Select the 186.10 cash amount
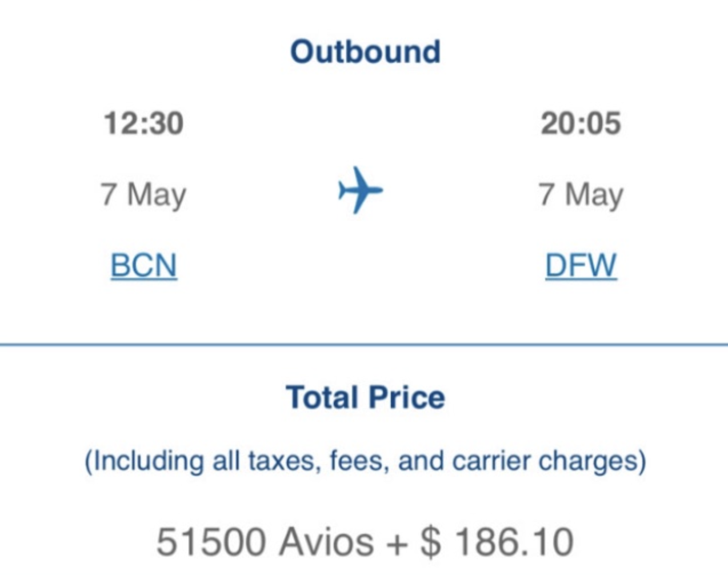Viewport: 728px width, 575px height. point(514,541)
